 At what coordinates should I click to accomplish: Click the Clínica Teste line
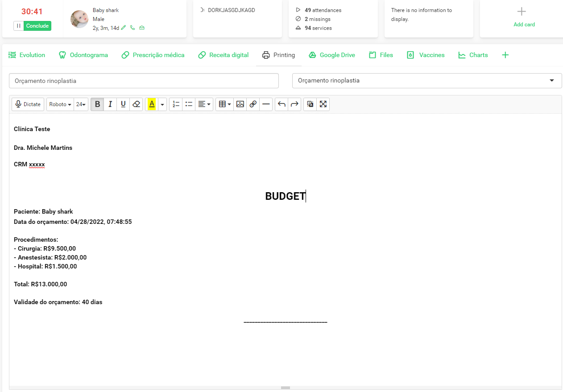[x=32, y=129]
